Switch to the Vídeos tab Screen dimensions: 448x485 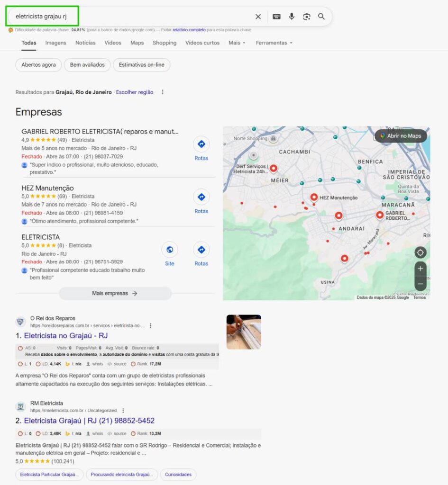pos(113,43)
